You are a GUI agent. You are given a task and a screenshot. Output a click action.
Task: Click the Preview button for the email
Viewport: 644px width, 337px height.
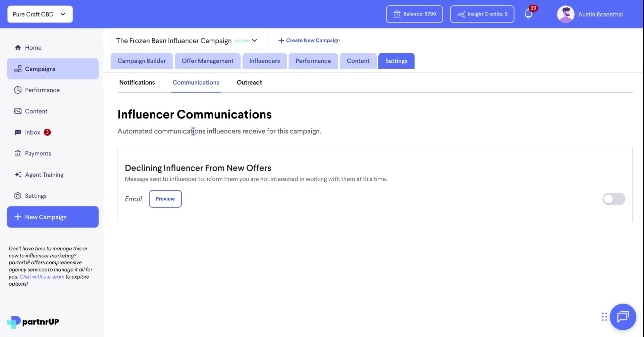165,199
